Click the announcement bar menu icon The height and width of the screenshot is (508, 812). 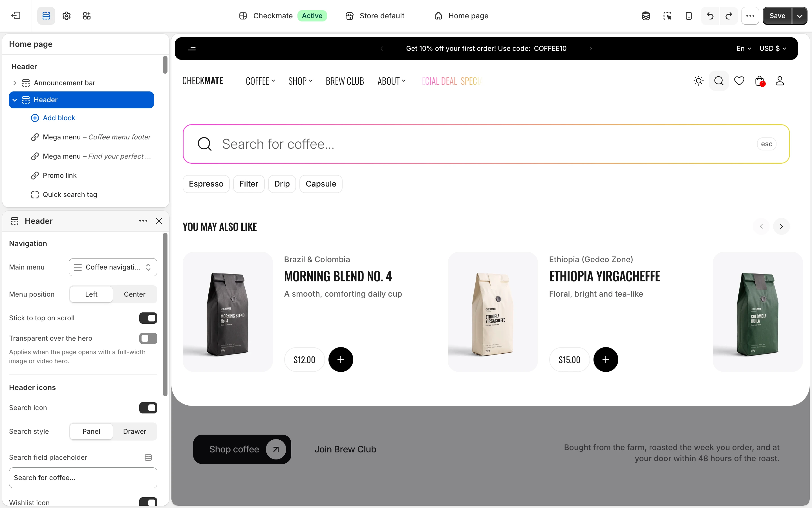tap(192, 48)
